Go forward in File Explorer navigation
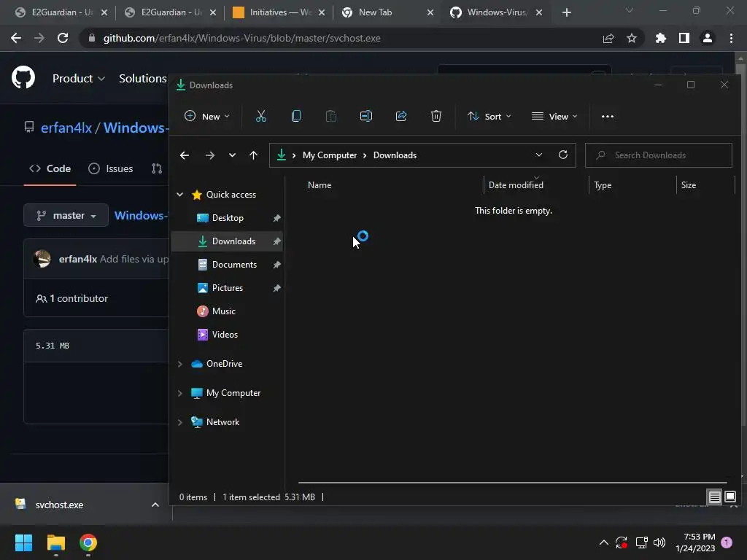 pos(209,155)
